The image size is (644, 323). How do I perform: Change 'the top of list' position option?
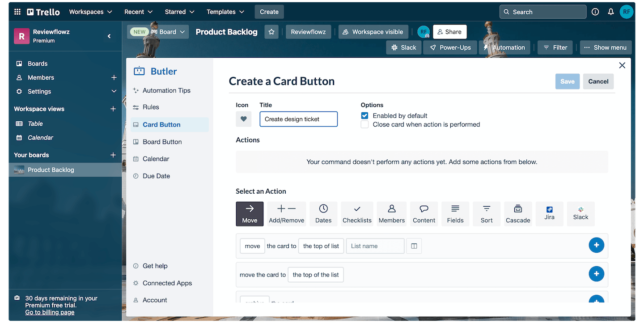pyautogui.click(x=321, y=246)
